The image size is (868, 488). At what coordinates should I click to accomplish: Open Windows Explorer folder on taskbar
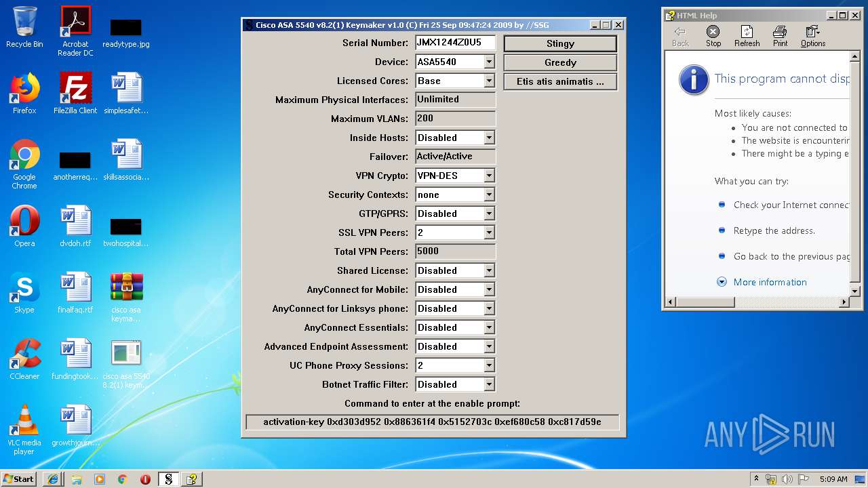coord(77,479)
